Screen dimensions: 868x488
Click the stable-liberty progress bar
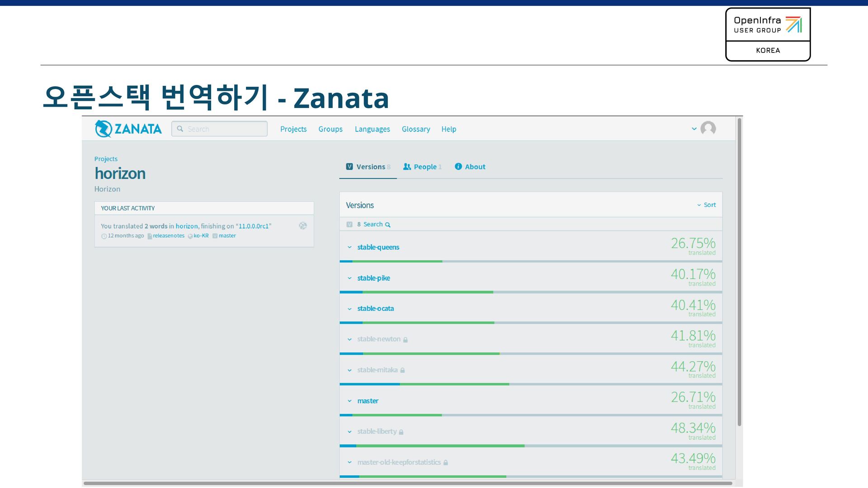[531, 446]
